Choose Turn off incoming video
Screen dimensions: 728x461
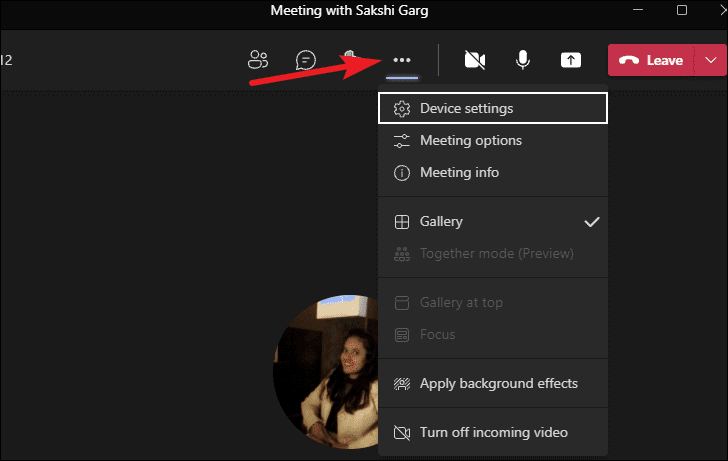493,433
